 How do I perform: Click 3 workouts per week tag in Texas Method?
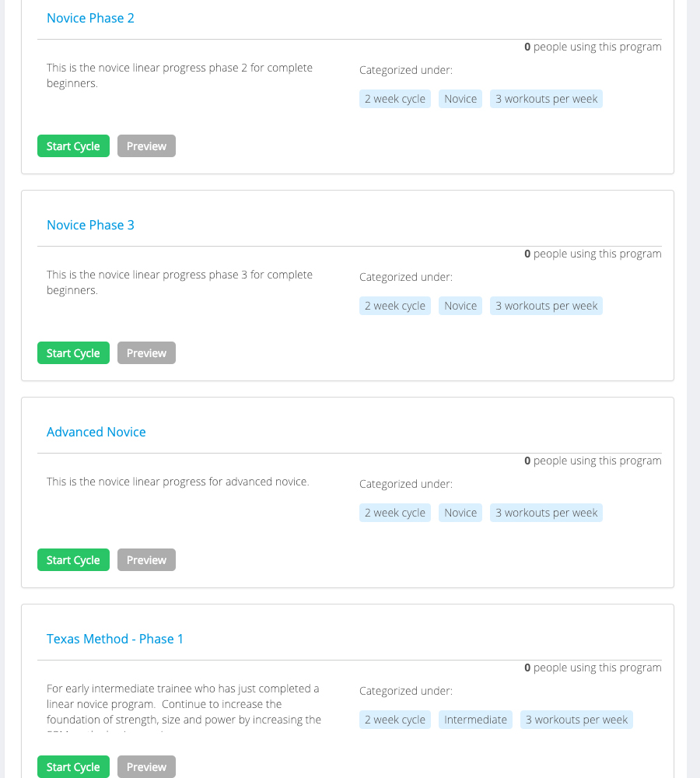pos(576,720)
